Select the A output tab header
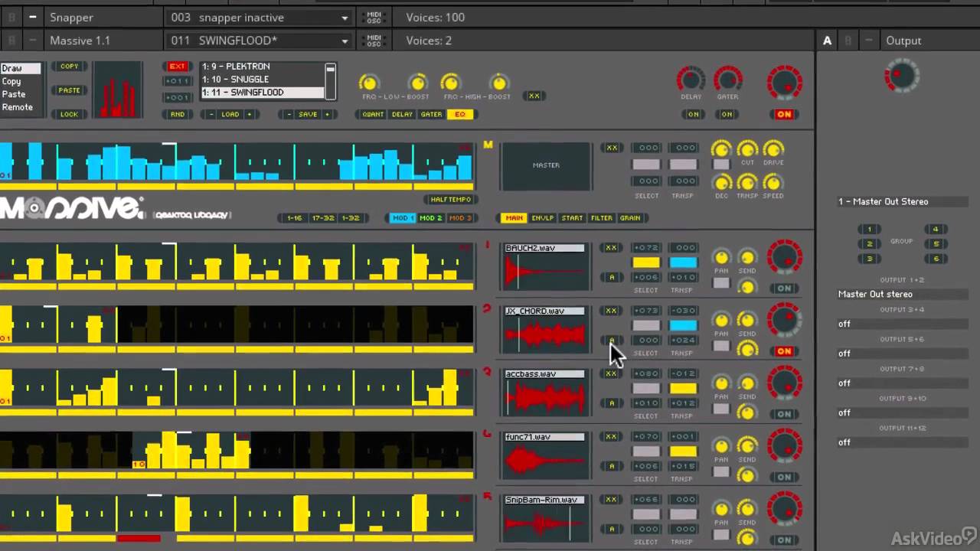 point(827,41)
